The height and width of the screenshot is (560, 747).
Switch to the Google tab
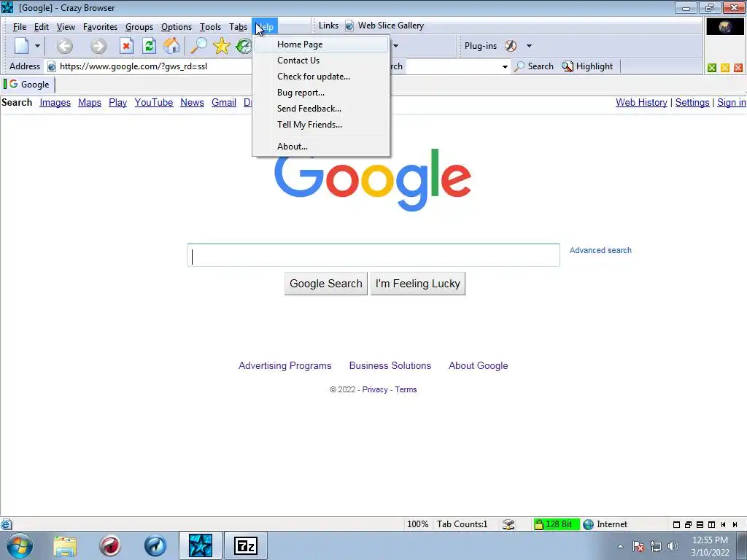coord(28,85)
